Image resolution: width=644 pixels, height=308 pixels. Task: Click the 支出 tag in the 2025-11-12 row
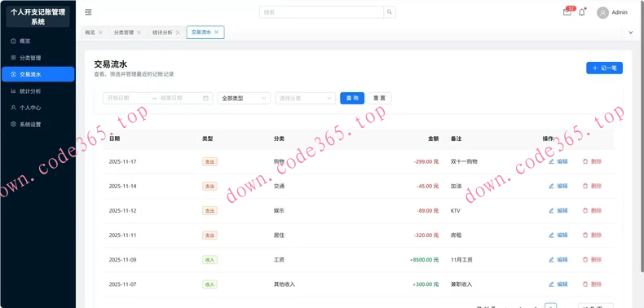pos(210,211)
